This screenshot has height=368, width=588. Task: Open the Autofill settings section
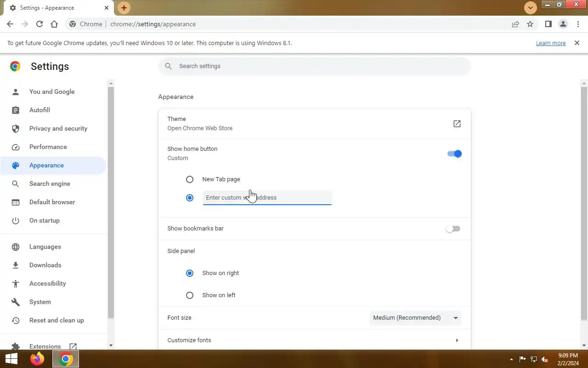point(53,110)
